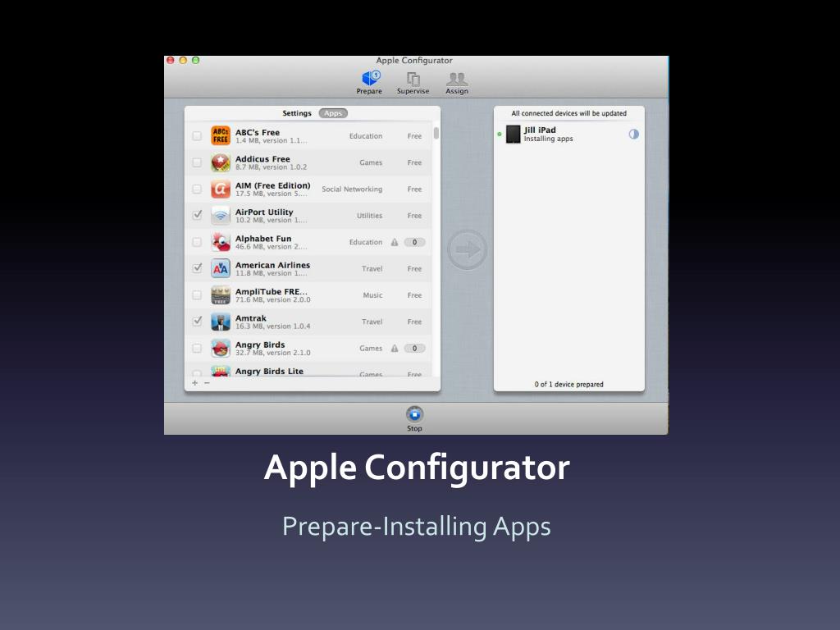Click the Jill iPad progress indicator
The image size is (840, 630).
tap(634, 134)
